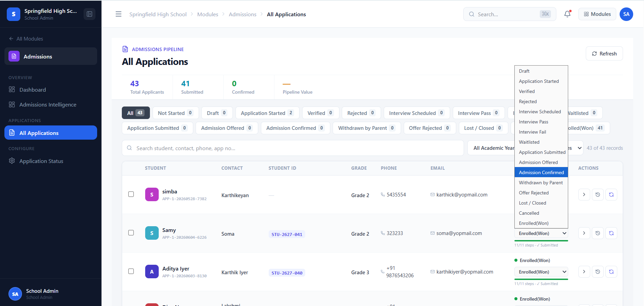Open details arrow for Aditya Iyer row
This screenshot has width=644, height=306.
coord(584,272)
